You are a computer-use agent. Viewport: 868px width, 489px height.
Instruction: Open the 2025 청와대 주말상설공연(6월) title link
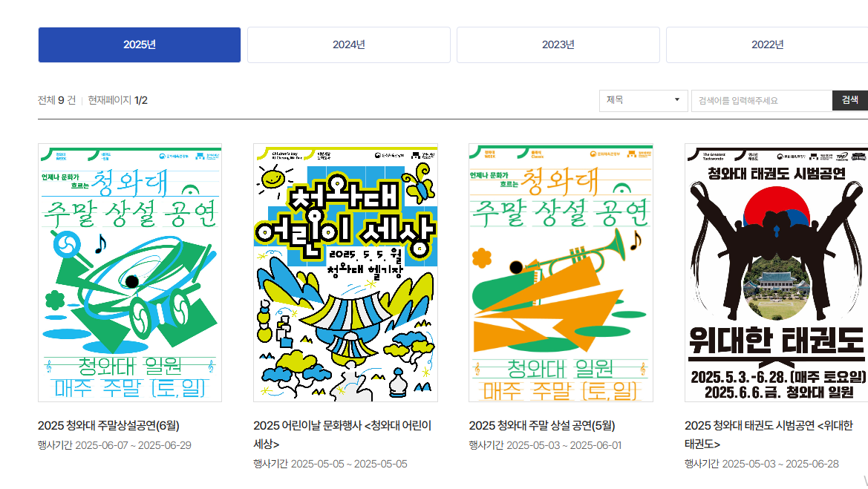click(108, 425)
